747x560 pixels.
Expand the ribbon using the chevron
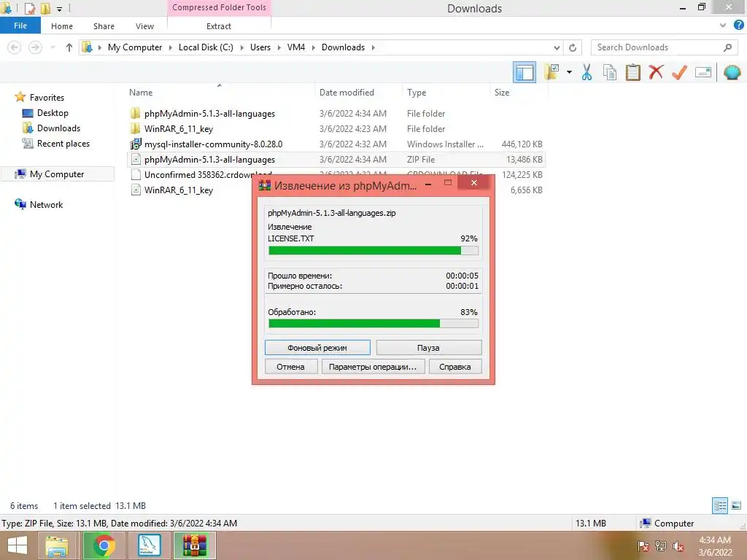point(723,26)
